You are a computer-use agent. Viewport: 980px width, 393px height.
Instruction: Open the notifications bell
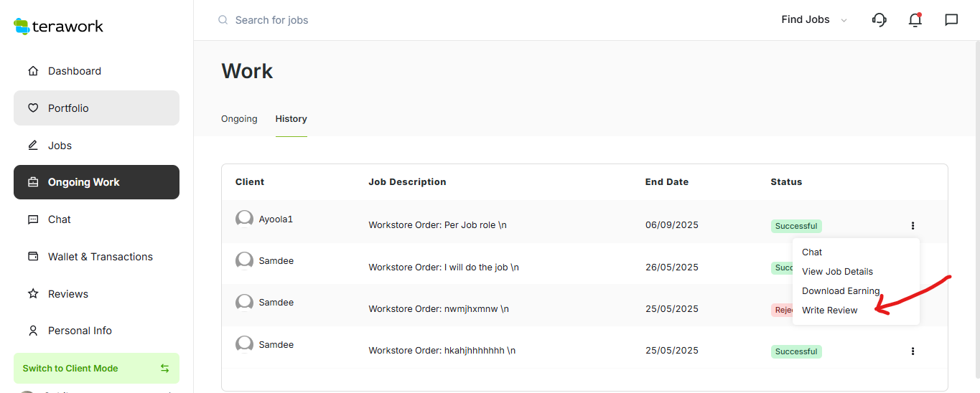pos(915,20)
